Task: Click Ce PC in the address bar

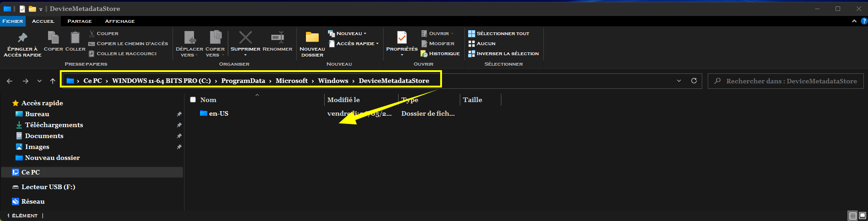Action: (x=93, y=81)
